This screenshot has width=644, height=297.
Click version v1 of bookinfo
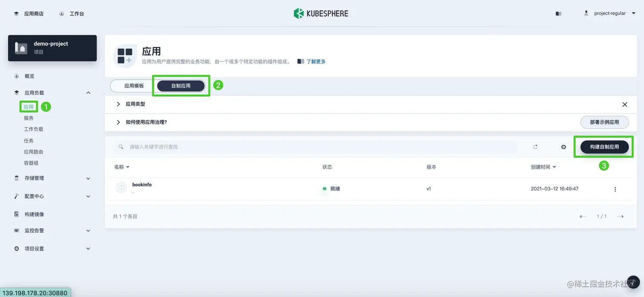point(428,188)
